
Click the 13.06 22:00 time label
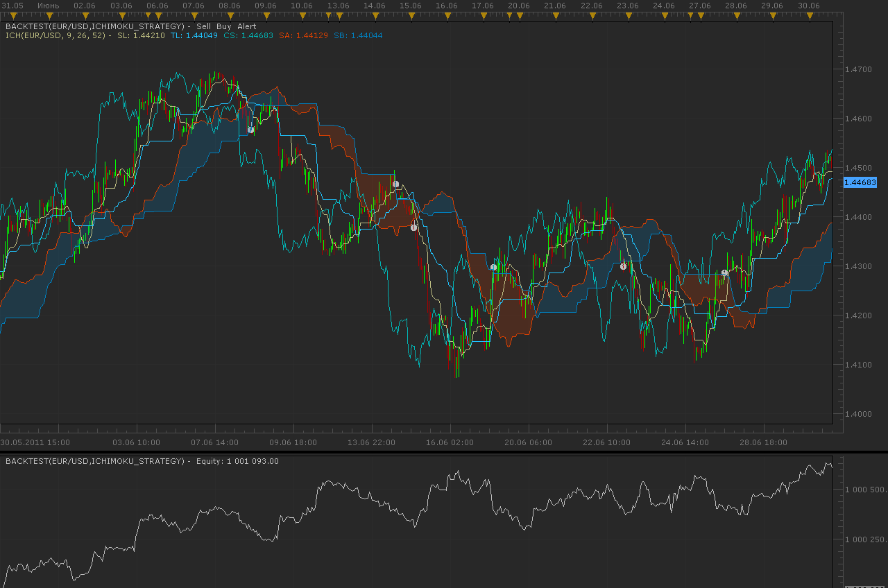[372, 442]
